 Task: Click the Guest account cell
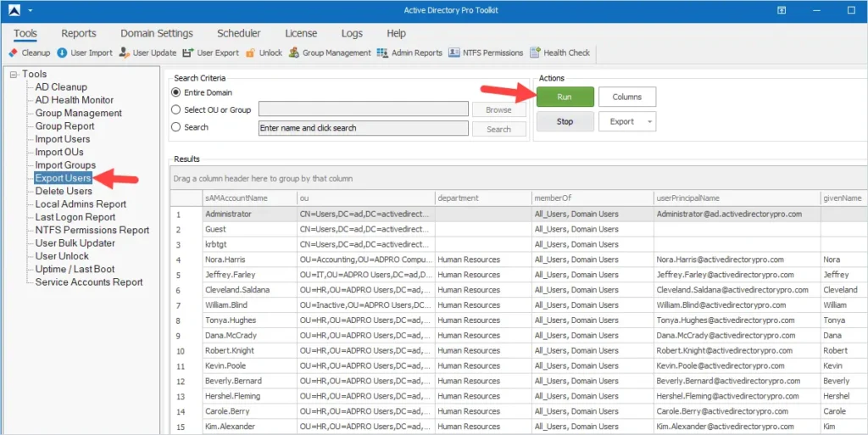[x=250, y=229]
